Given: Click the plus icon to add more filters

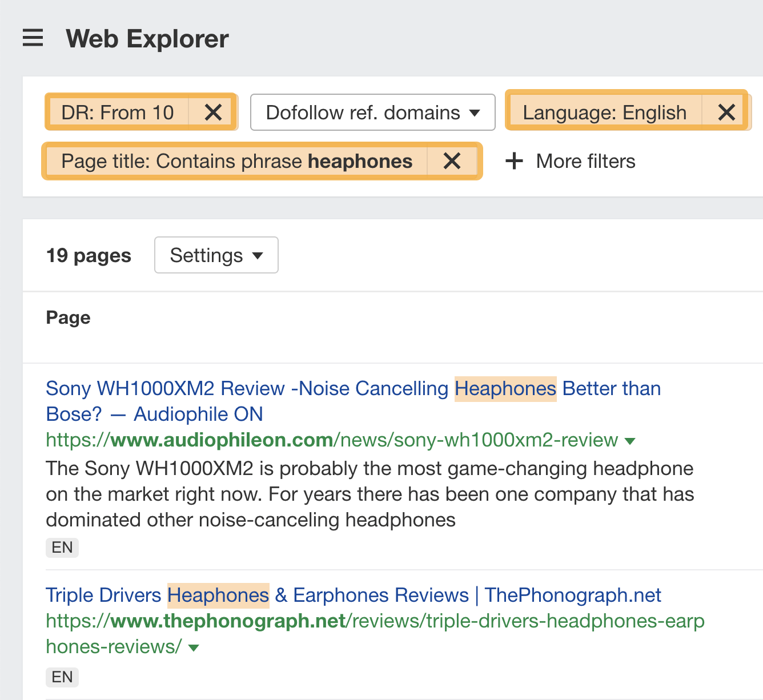Looking at the screenshot, I should 513,161.
